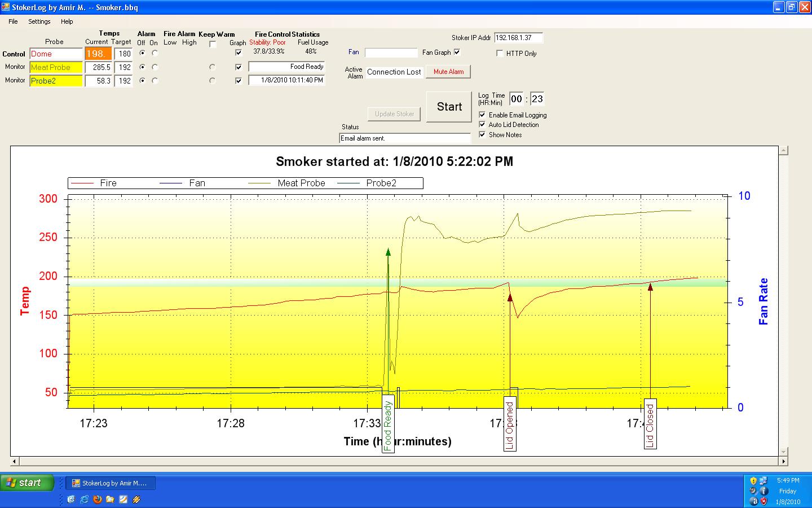Click the blue info tray icon

(x=764, y=491)
